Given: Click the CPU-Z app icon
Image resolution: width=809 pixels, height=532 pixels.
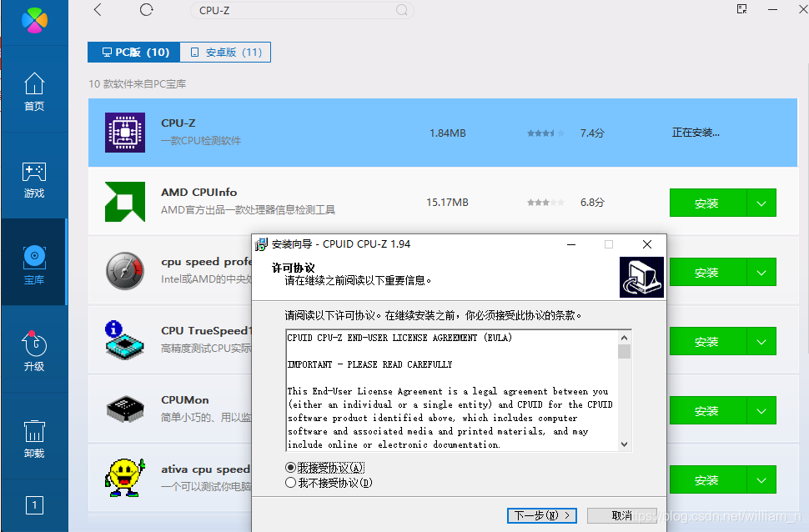Looking at the screenshot, I should pos(125,133).
